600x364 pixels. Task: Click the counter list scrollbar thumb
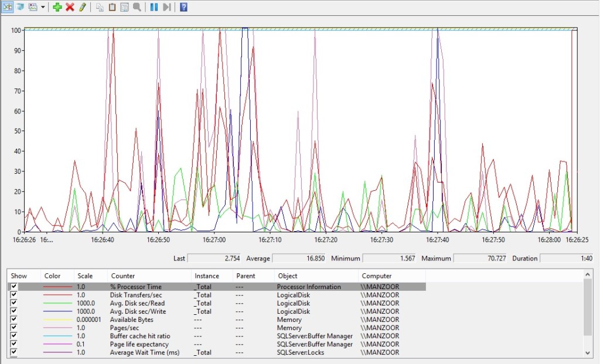pos(588,307)
